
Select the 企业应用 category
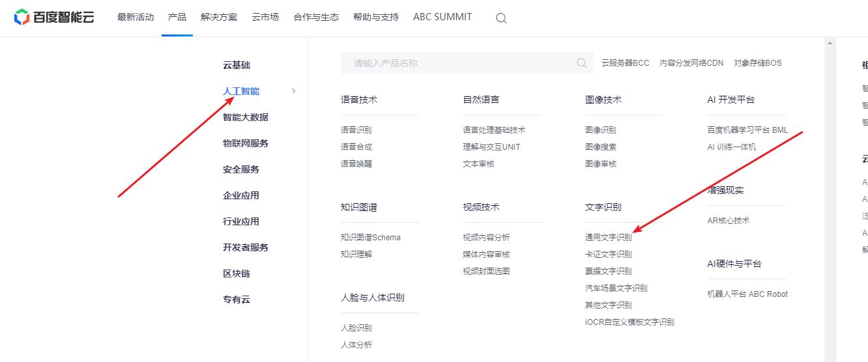click(x=241, y=195)
